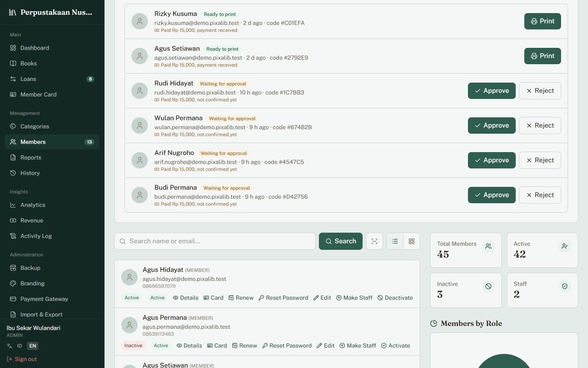Click the Perpustakaan library logo
The height and width of the screenshot is (368, 588).
click(13, 12)
